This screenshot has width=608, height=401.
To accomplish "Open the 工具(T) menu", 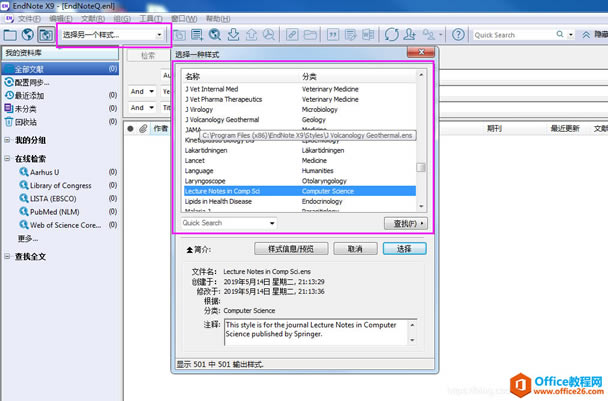I will pyautogui.click(x=151, y=19).
